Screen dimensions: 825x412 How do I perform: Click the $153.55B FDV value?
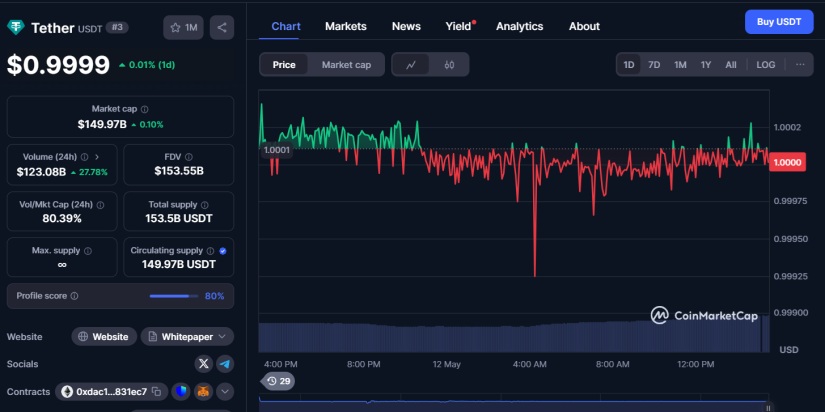(x=179, y=171)
